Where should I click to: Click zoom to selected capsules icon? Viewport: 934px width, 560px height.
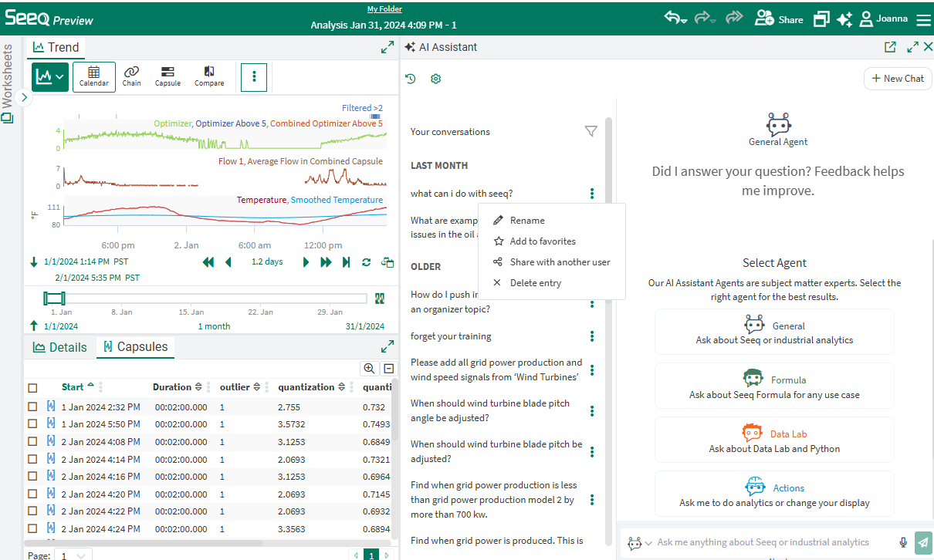[x=369, y=369]
